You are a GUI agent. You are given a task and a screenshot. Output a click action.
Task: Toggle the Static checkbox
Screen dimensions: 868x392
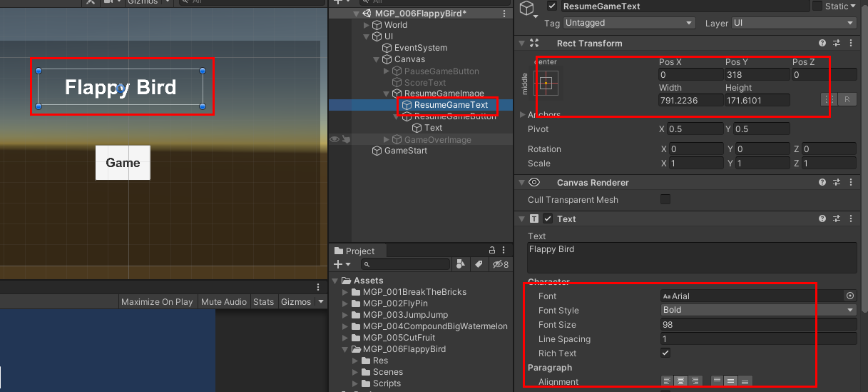(817, 6)
